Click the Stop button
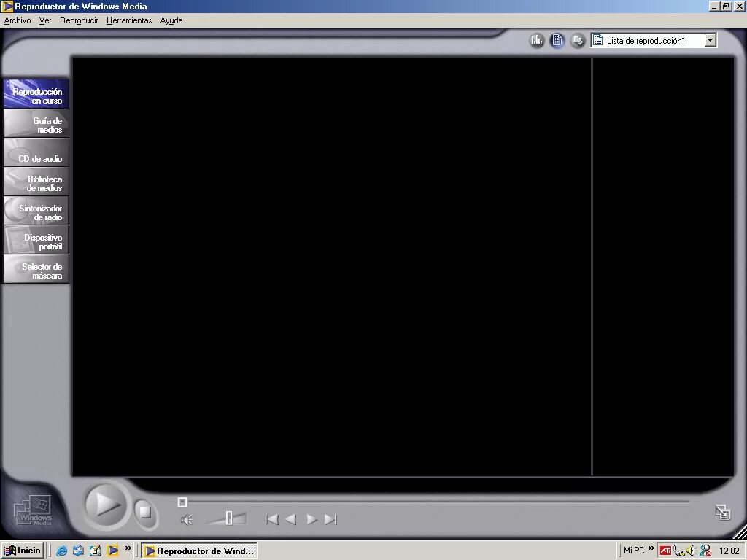The image size is (747, 560). (145, 513)
